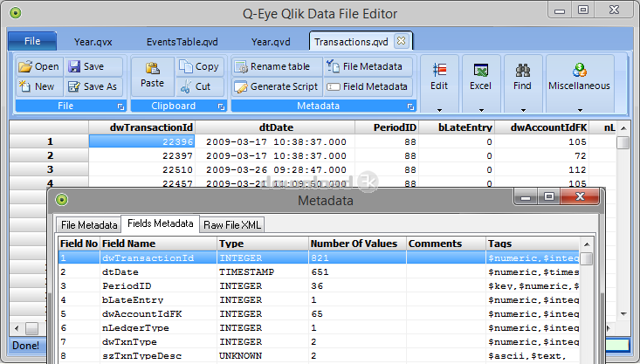Select the PeriodID field row
This screenshot has height=364, width=640.
(319, 286)
